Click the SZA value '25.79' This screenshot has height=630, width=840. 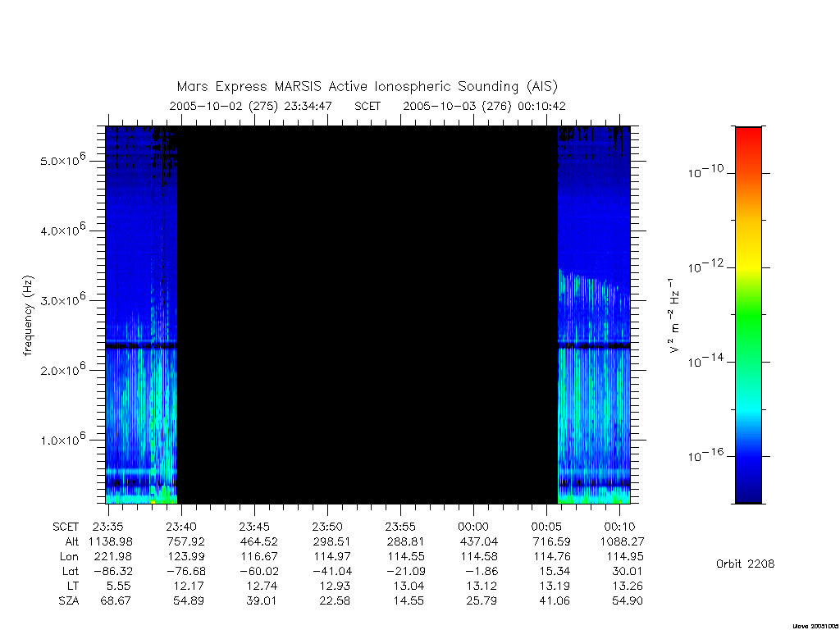point(481,601)
